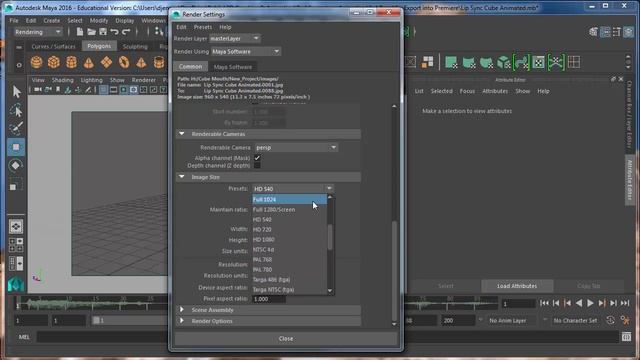
Task: Click the Maya home logo icon
Action: pyautogui.click(x=16, y=284)
